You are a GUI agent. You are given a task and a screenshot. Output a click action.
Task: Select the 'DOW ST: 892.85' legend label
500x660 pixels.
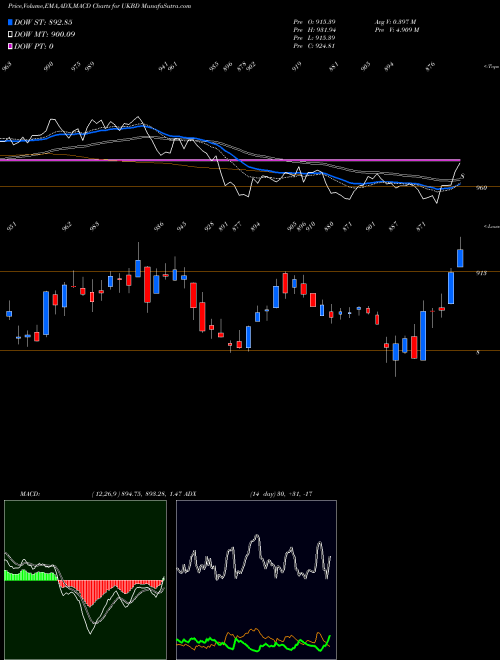point(43,22)
